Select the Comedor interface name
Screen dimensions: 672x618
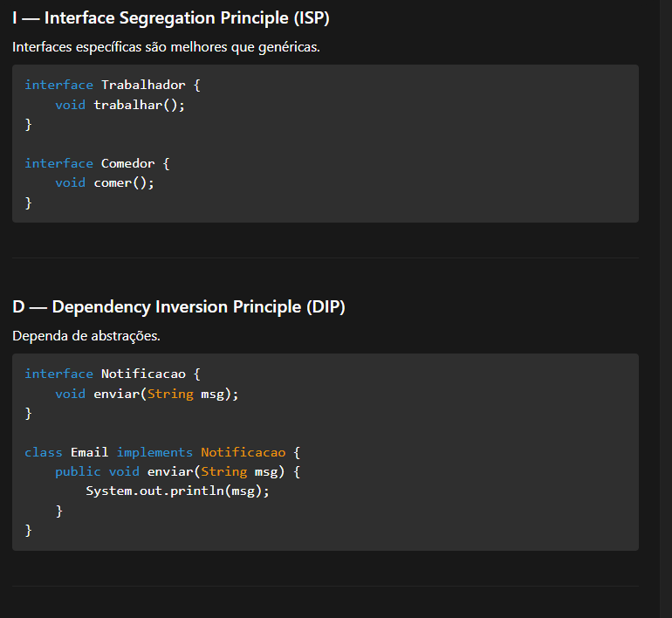pos(128,163)
